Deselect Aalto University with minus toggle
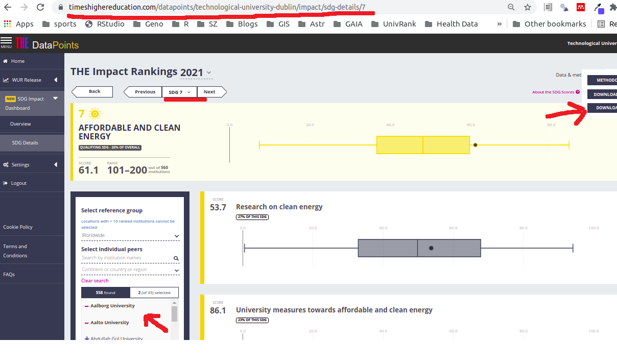Viewport: 617px width, 364px height. point(86,323)
